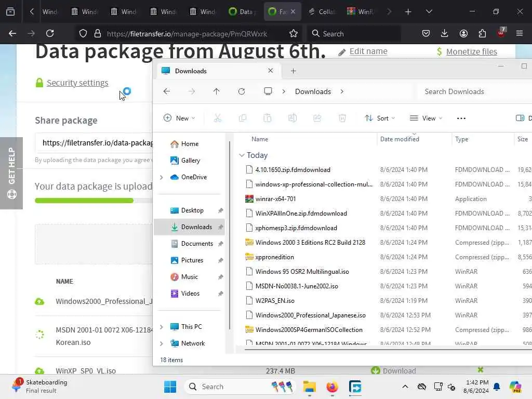Click the Firefox Search box
This screenshot has width=532, height=399.
(354, 33)
